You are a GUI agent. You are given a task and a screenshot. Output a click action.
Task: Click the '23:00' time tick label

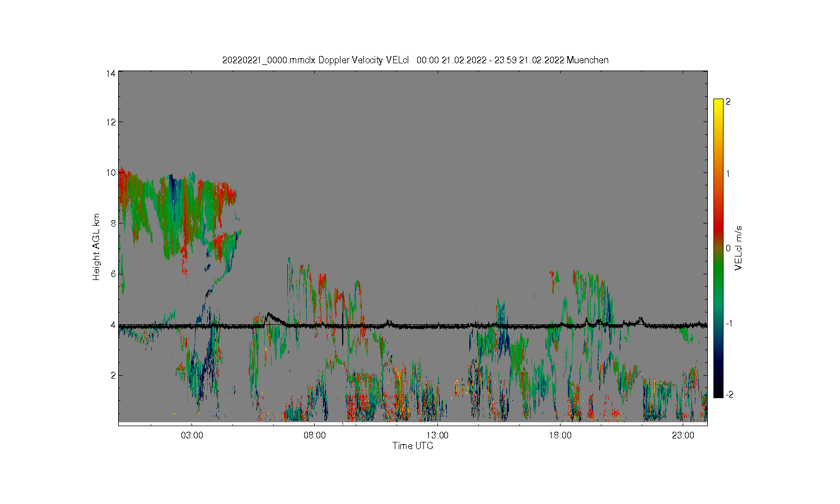pos(683,435)
